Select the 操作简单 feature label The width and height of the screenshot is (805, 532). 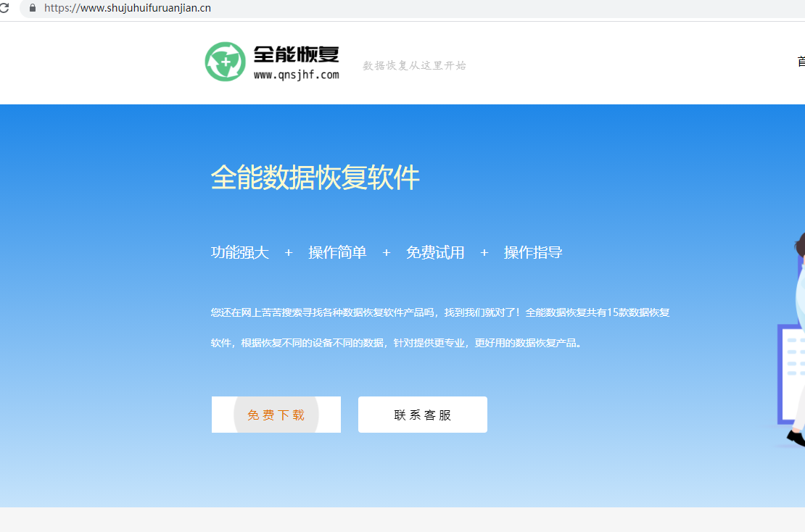point(337,252)
